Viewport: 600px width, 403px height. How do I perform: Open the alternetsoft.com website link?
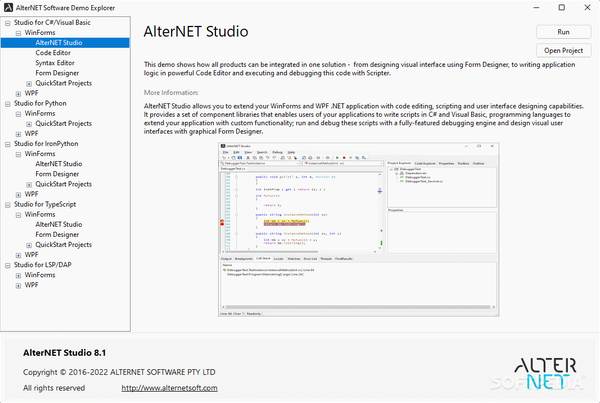pos(170,388)
